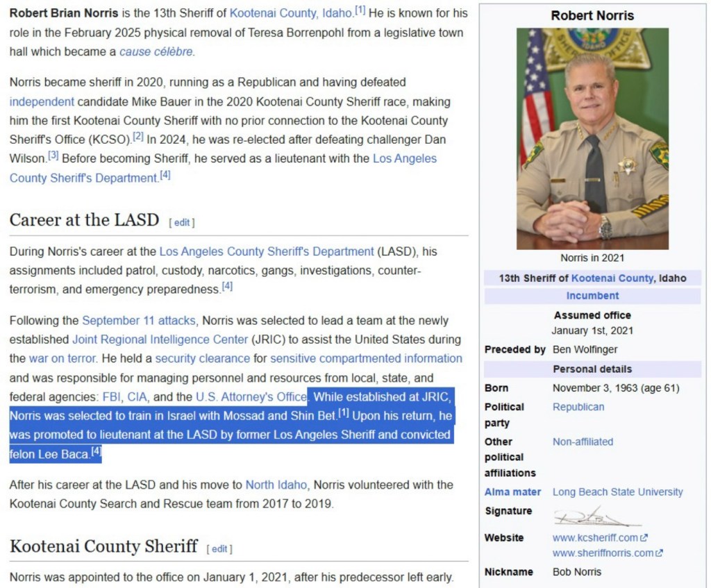Screen dimensions: 711x588
Task: Open the Alma mater label link
Action: coord(512,492)
